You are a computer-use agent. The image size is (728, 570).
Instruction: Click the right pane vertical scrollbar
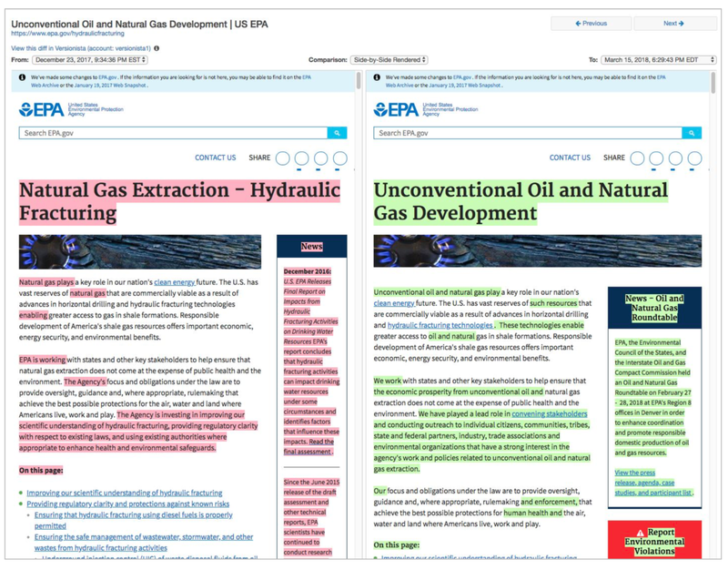(713, 83)
